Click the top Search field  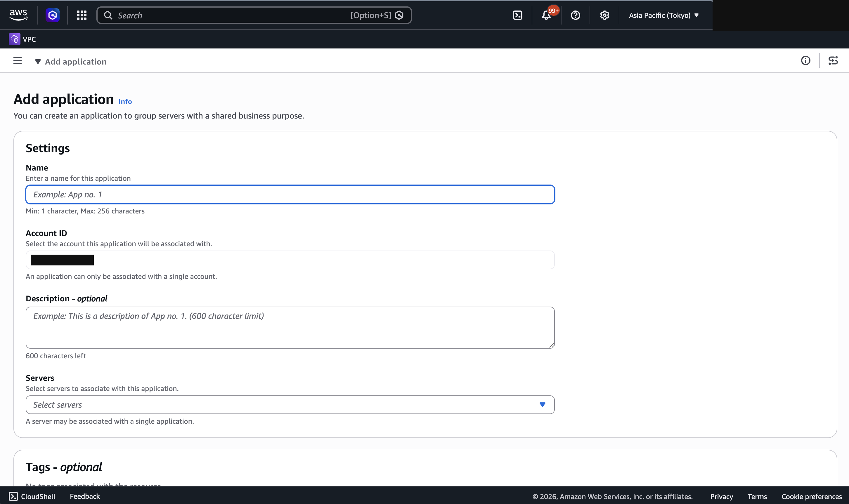coord(254,15)
